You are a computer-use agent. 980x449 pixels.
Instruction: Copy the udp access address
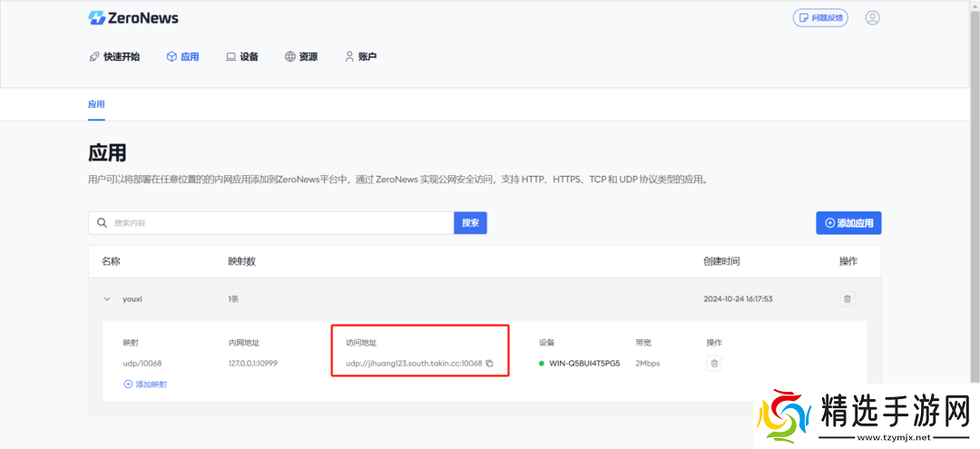pos(489,364)
